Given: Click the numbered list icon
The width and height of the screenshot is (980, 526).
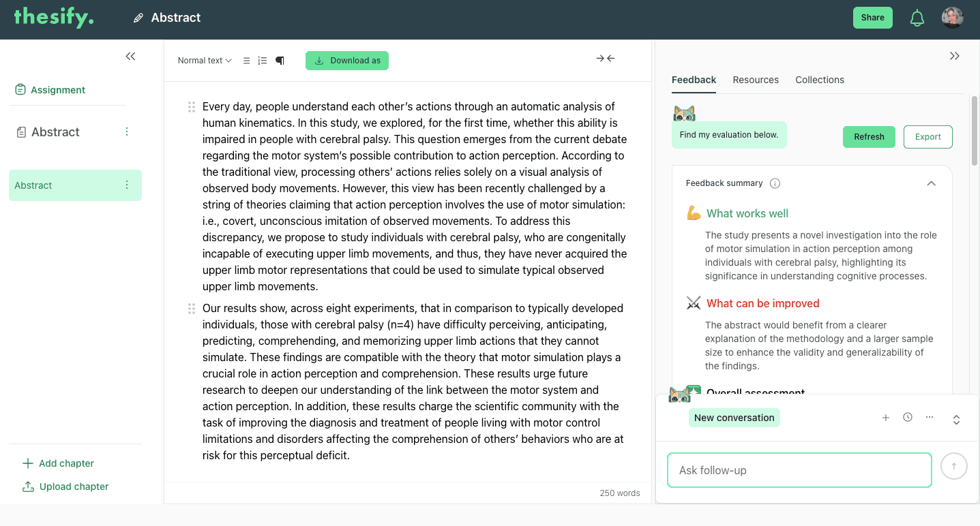Looking at the screenshot, I should tap(263, 61).
